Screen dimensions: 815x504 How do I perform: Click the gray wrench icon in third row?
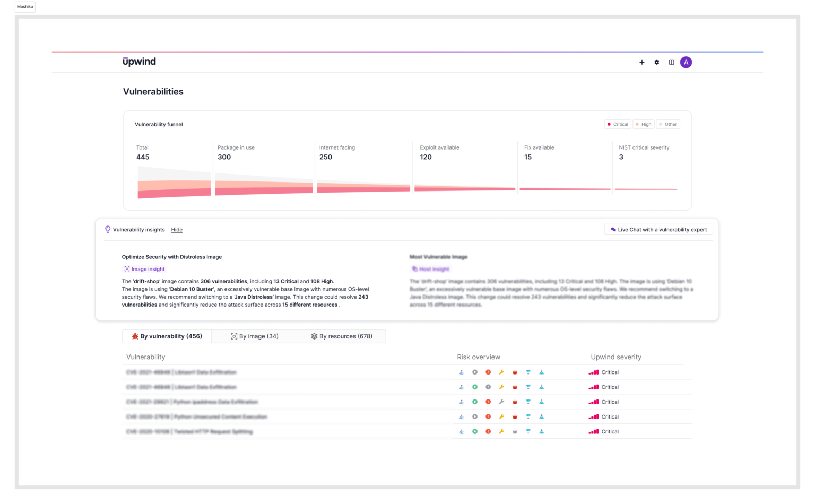coord(501,402)
